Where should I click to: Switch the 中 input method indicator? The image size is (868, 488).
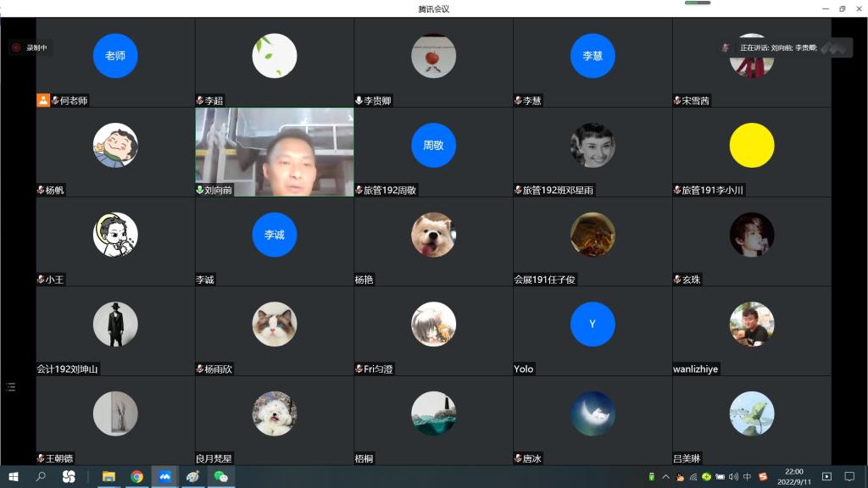747,477
